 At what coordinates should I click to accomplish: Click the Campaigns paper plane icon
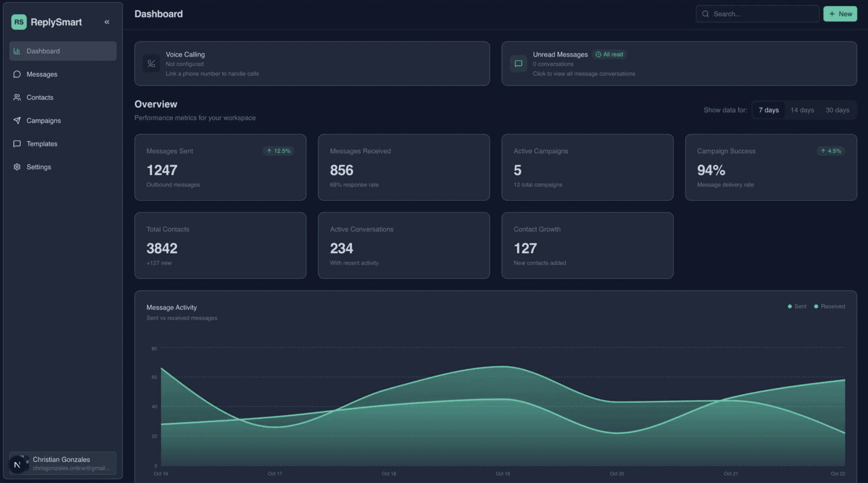17,121
